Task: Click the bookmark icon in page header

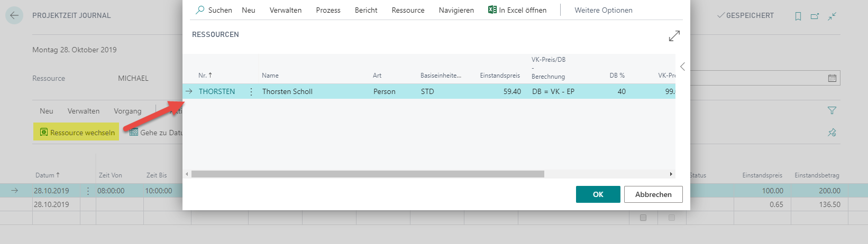Action: pos(798,16)
